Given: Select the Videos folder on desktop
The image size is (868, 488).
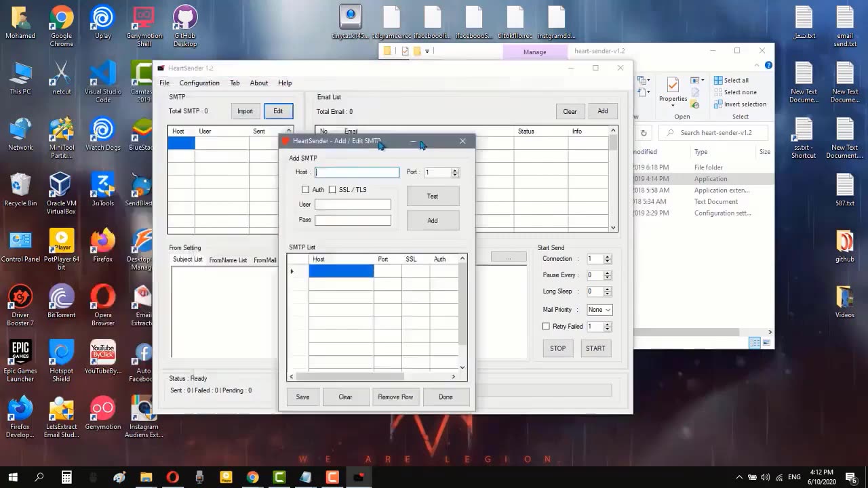Looking at the screenshot, I should click(x=844, y=302).
